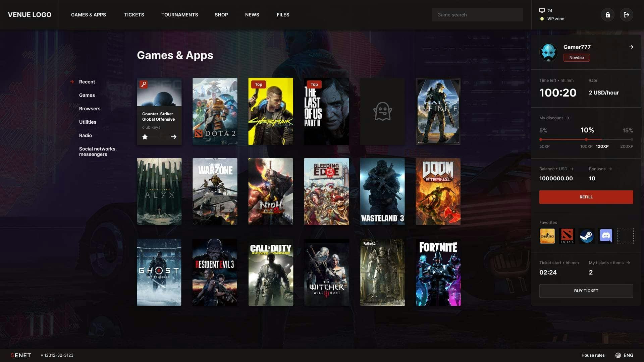
Task: Open Discord from favorites bar
Action: [605, 236]
